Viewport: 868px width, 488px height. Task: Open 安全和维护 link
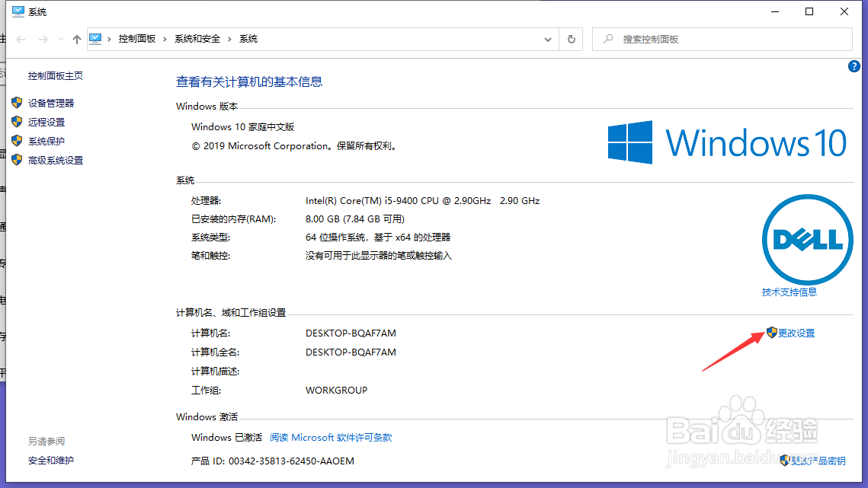[x=51, y=461]
